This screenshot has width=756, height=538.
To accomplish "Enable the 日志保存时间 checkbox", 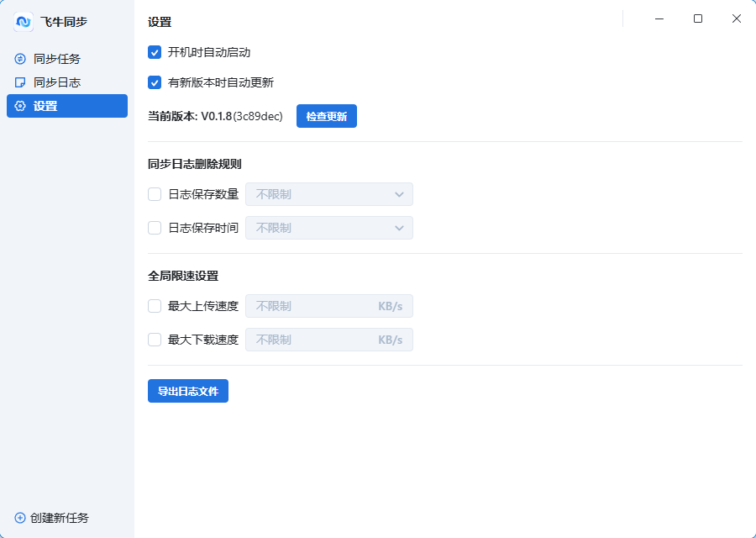I will (155, 228).
